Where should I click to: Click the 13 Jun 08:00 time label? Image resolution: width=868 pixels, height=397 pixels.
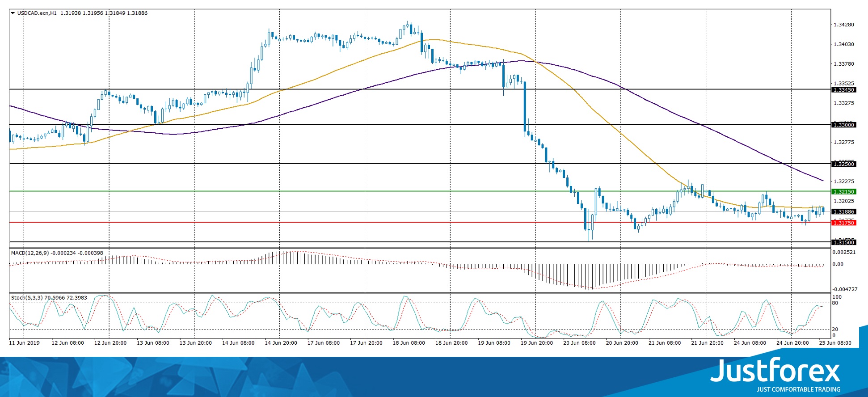(x=153, y=343)
